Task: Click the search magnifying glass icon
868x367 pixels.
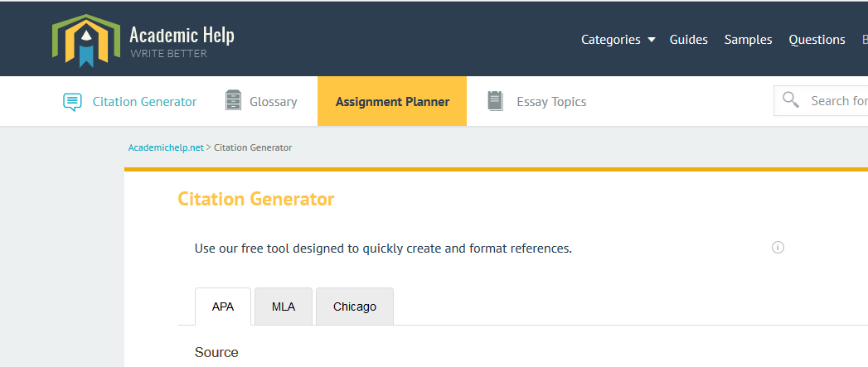Action: pyautogui.click(x=791, y=100)
